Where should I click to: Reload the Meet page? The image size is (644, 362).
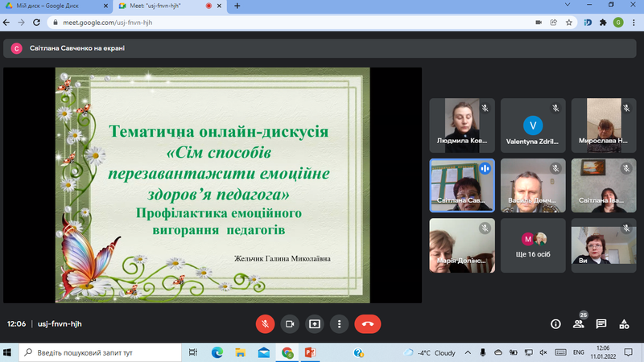36,23
